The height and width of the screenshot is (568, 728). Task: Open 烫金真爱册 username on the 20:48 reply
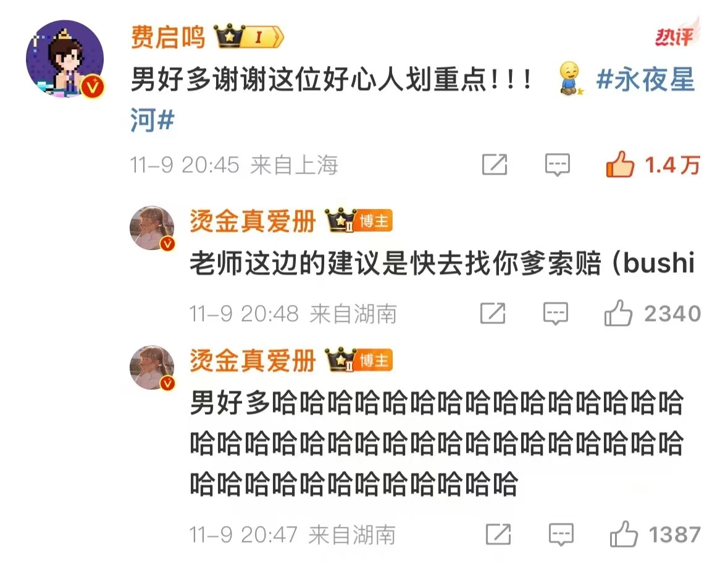pos(253,221)
